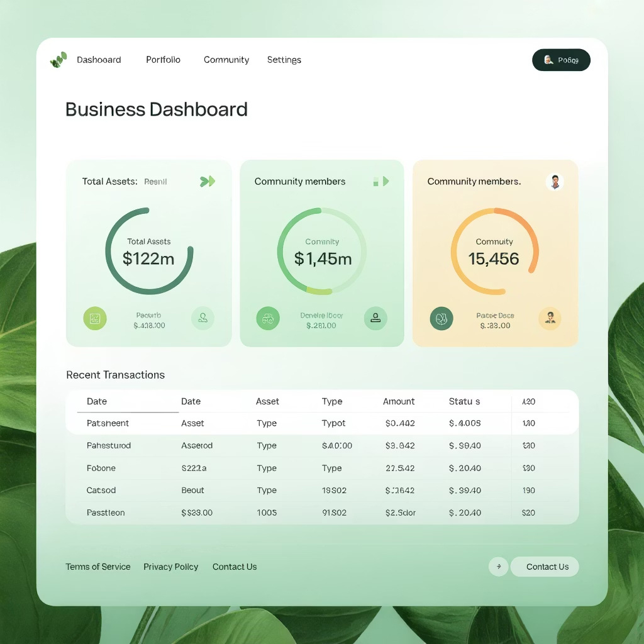This screenshot has width=644, height=644.
Task: Click the lime chart icon under $122m
Action: pyautogui.click(x=95, y=318)
